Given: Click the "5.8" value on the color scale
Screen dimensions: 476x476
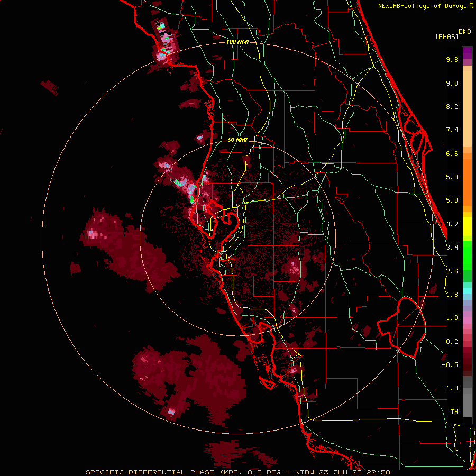Looking at the screenshot, I should pos(452,177).
